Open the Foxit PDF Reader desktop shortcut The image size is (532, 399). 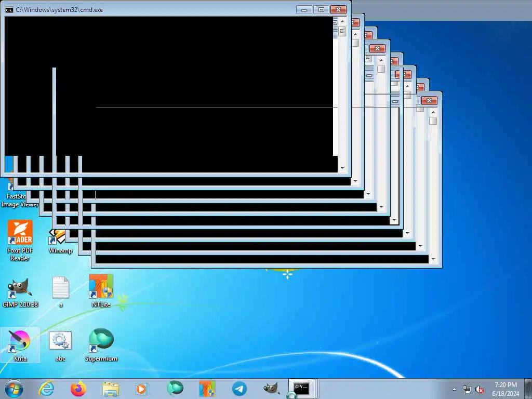tap(20, 240)
